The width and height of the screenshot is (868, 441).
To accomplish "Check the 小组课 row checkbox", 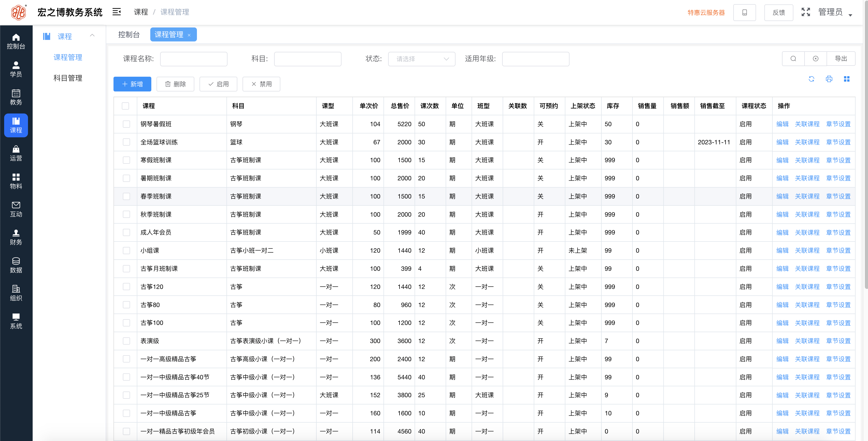I will (126, 251).
